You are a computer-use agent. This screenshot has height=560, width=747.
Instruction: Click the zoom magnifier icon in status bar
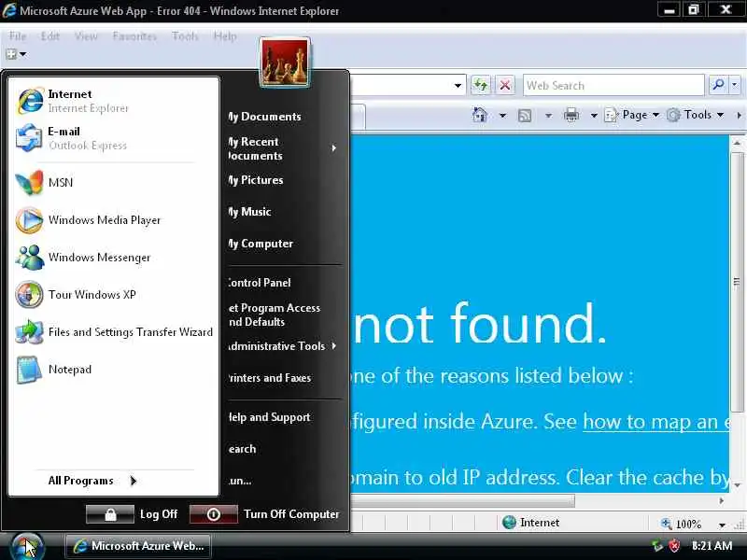tap(666, 524)
